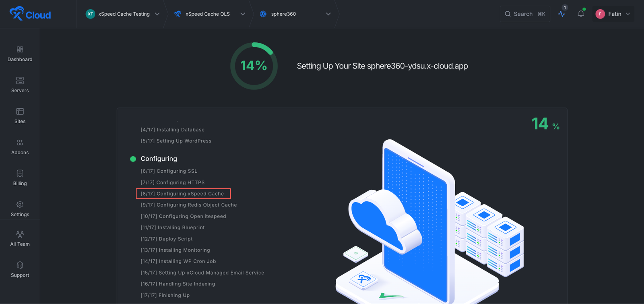Click the xCloud logo

pyautogui.click(x=30, y=14)
